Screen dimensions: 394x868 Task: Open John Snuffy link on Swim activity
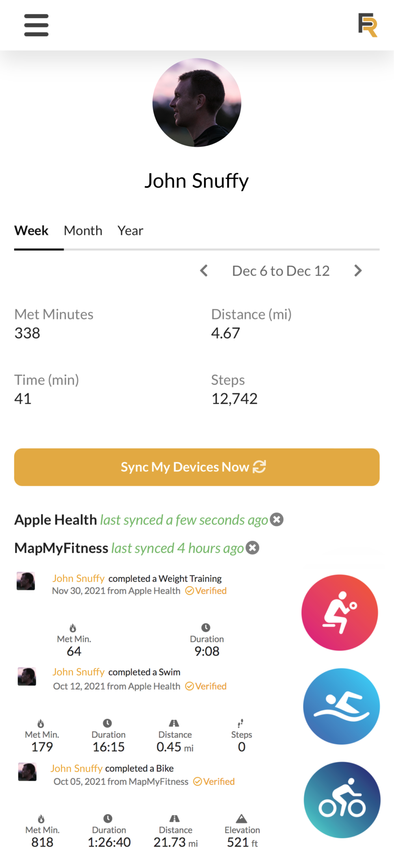point(78,672)
